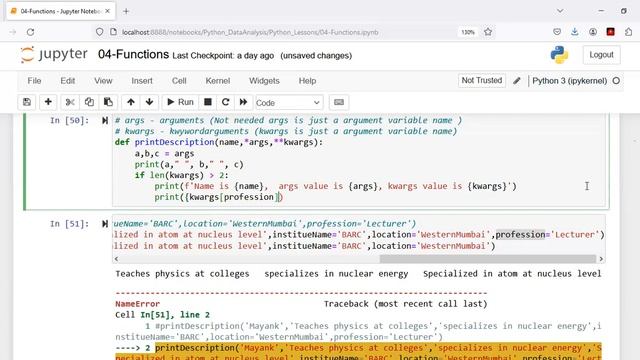
Task: Open the browser account icon
Action: pos(593,32)
